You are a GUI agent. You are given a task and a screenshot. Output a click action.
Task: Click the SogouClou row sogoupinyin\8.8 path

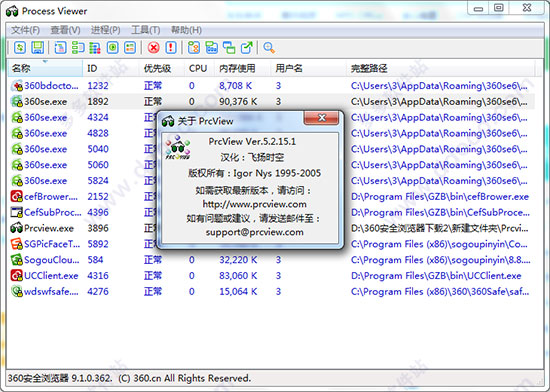click(x=441, y=260)
